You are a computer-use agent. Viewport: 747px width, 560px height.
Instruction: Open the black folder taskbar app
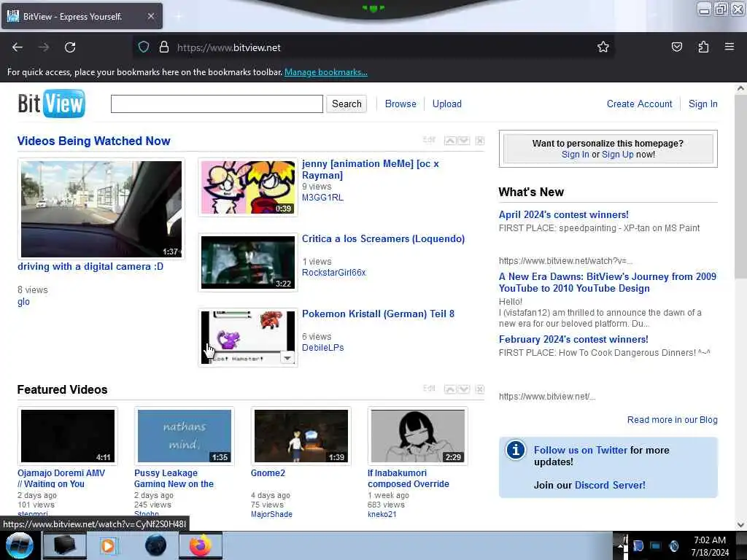pyautogui.click(x=64, y=545)
